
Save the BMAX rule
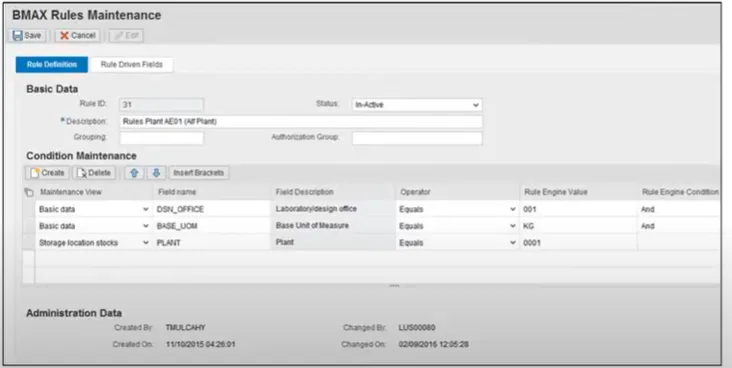(x=27, y=35)
